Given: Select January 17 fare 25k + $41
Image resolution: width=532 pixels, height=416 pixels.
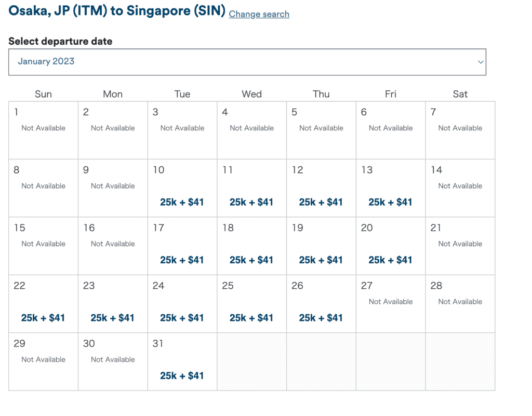Looking at the screenshot, I should (182, 260).
